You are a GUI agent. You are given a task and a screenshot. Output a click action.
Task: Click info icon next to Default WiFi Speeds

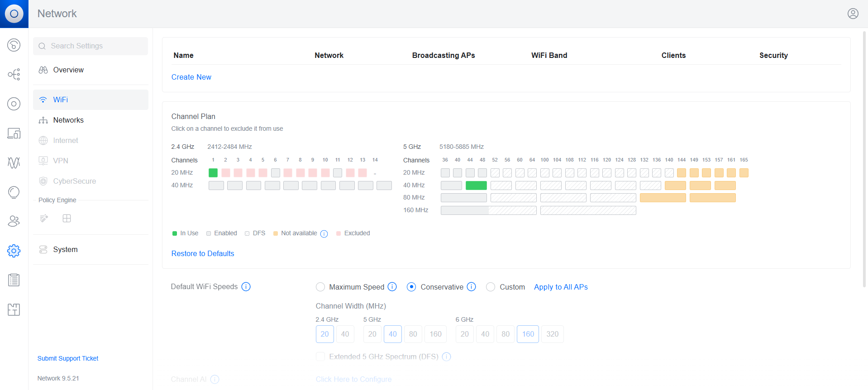[x=246, y=287]
